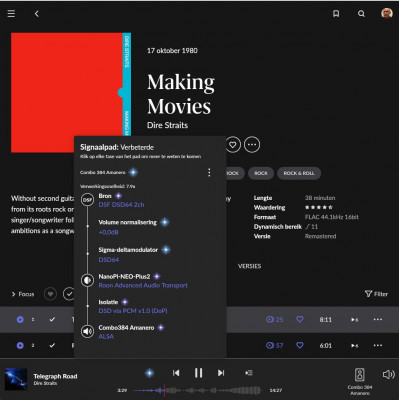Click the NanoPi-NEO-Plus2 device icon

click(87, 280)
